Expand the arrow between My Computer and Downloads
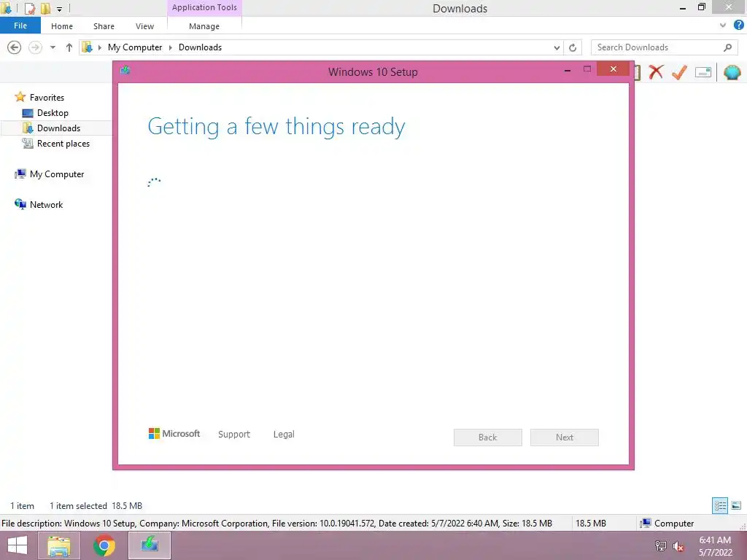Viewport: 747px width, 560px height. [x=171, y=47]
